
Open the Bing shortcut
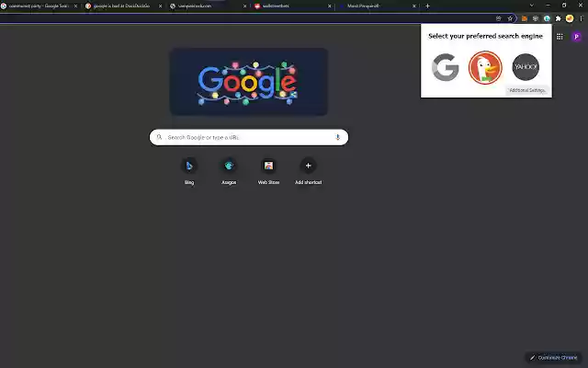(189, 171)
